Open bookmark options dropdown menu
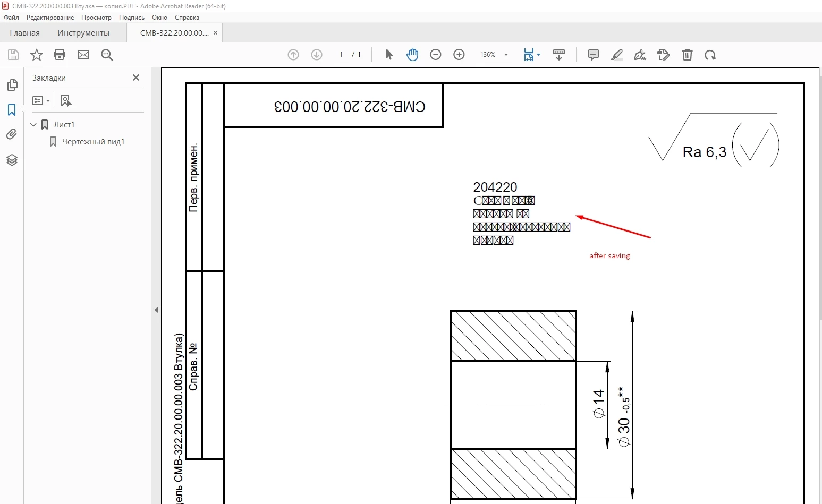Image resolution: width=822 pixels, height=504 pixels. (x=41, y=100)
